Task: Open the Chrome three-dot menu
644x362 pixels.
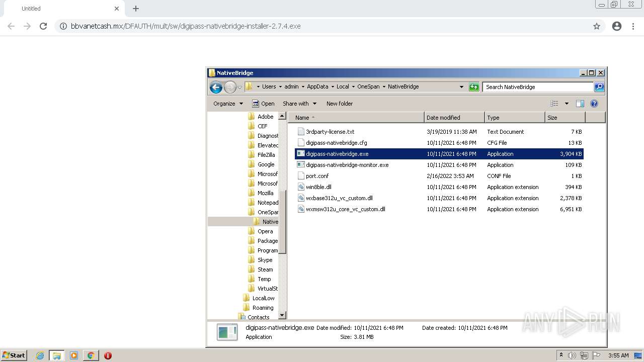Action: coord(633,26)
